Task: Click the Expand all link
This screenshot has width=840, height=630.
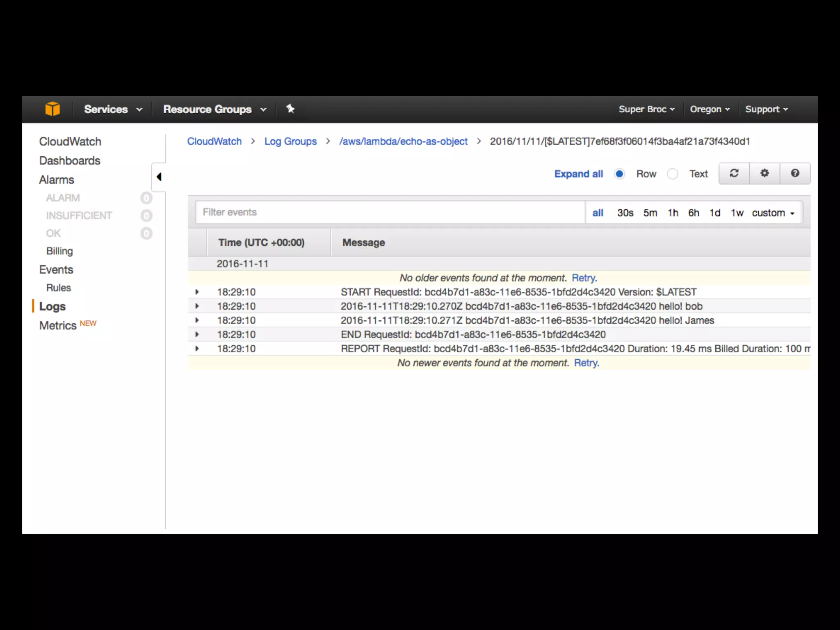Action: coord(579,174)
